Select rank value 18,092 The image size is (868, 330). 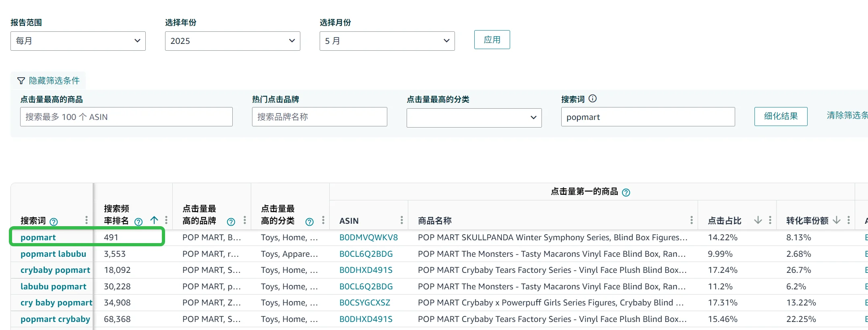pos(117,270)
